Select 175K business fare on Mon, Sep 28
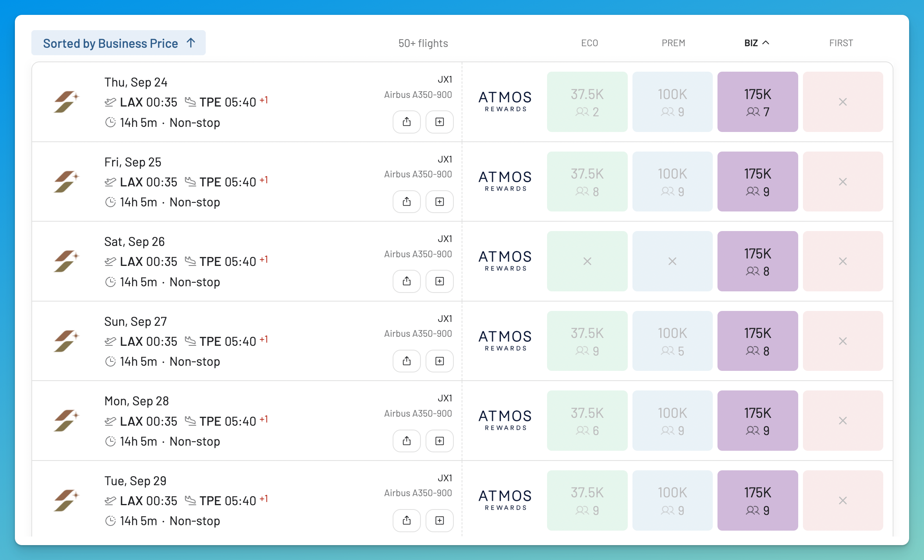 (757, 421)
